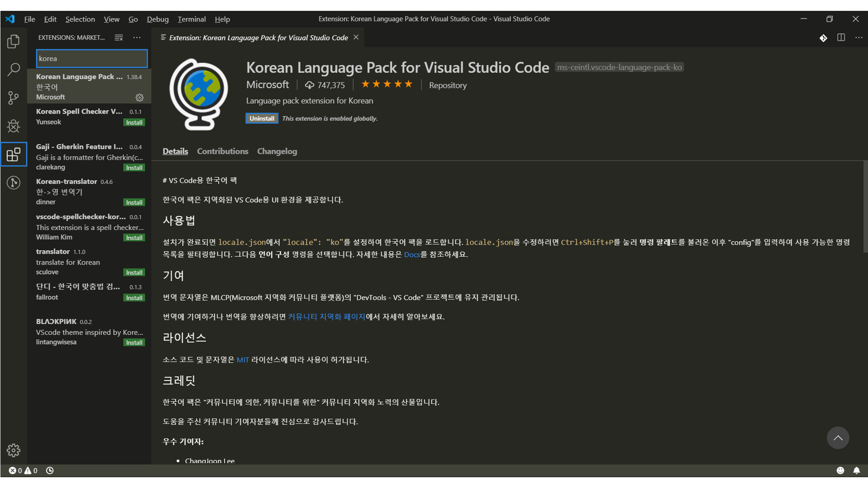Open the Terminal menu
868x488 pixels.
(x=192, y=19)
